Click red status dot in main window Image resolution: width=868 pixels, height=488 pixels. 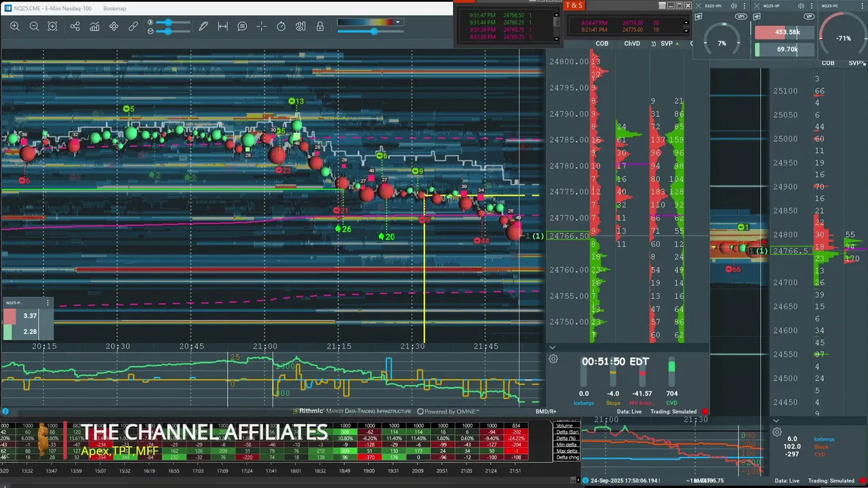point(705,411)
